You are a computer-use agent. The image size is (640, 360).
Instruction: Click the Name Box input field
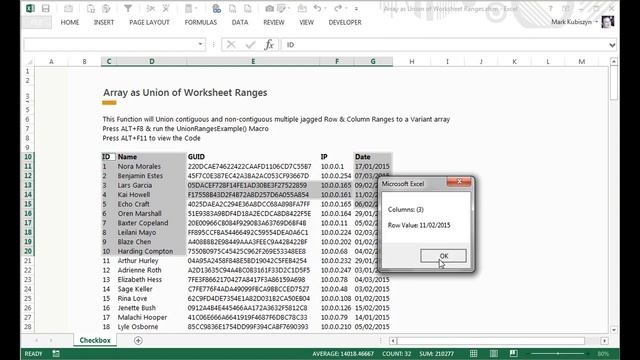point(110,44)
